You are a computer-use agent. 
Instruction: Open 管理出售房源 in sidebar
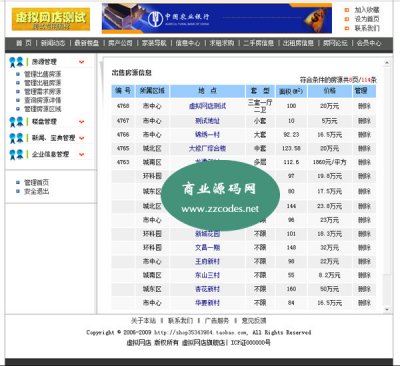(x=43, y=74)
